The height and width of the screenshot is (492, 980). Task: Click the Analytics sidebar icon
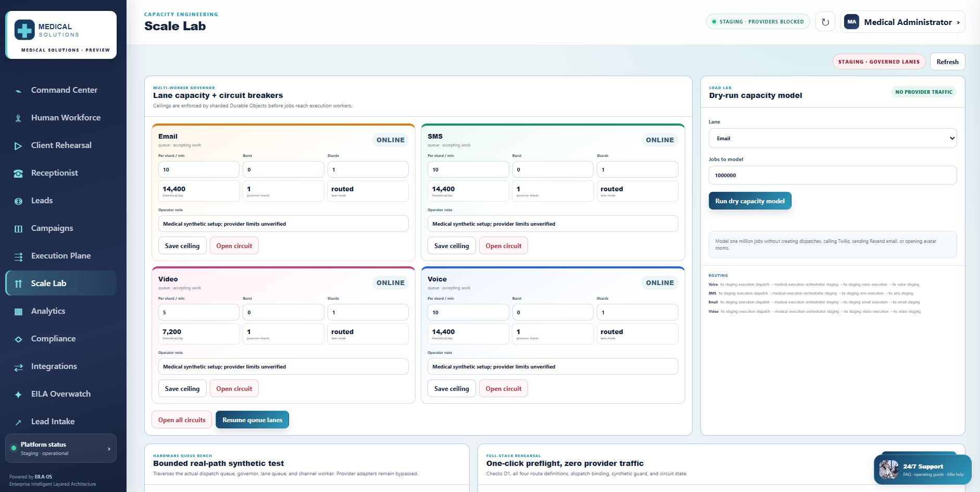(18, 312)
